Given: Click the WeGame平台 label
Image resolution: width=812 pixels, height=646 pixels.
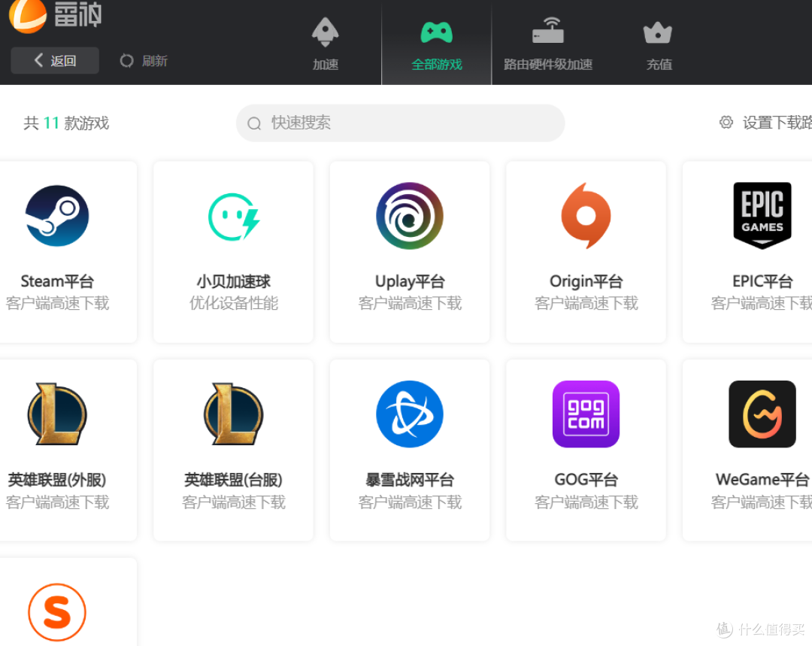Looking at the screenshot, I should coord(762,480).
